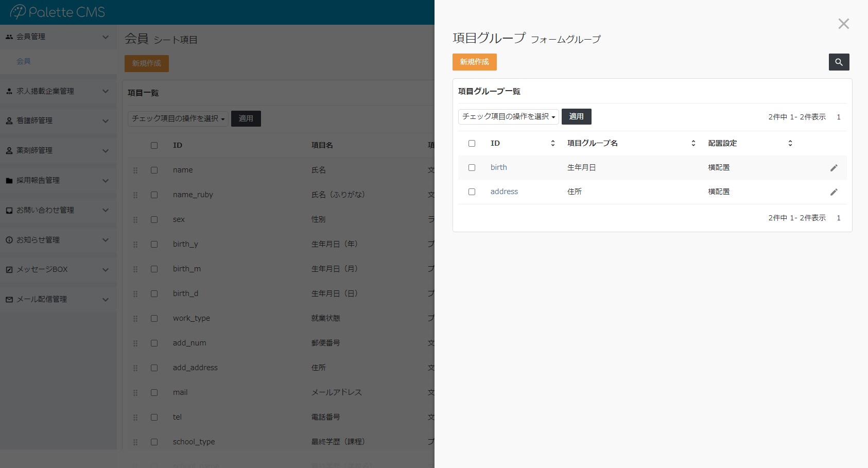The height and width of the screenshot is (468, 868).
Task: Click the メッセージBOX edit icon
Action: pyautogui.click(x=9, y=269)
